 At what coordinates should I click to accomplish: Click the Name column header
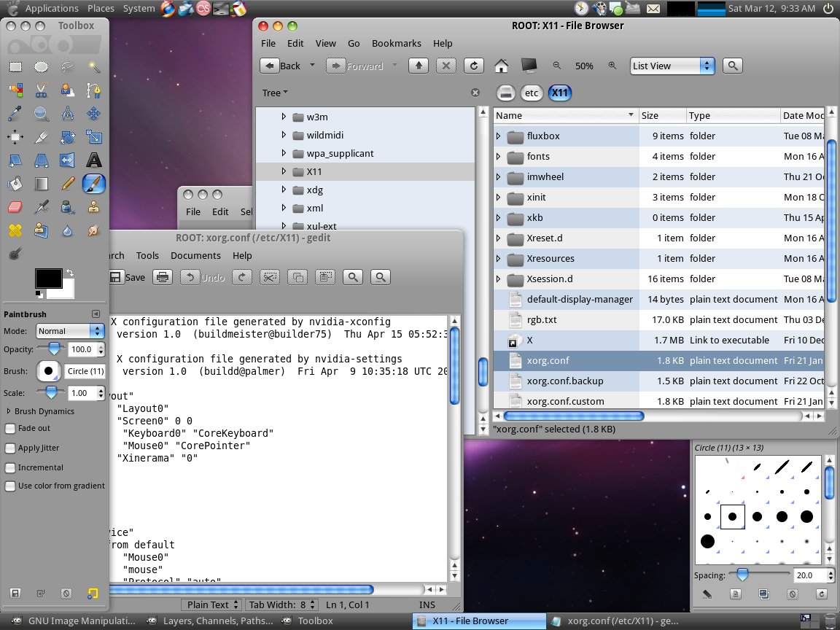coord(565,116)
